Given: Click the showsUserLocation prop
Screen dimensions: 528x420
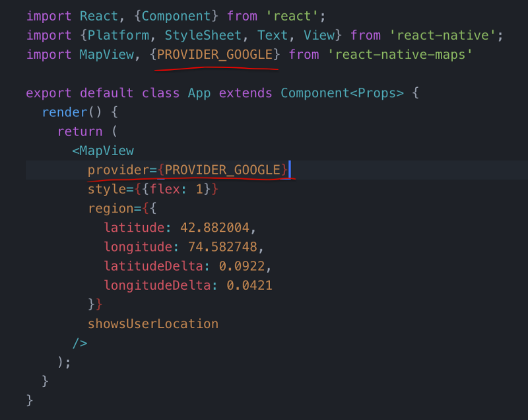Looking at the screenshot, I should [153, 324].
